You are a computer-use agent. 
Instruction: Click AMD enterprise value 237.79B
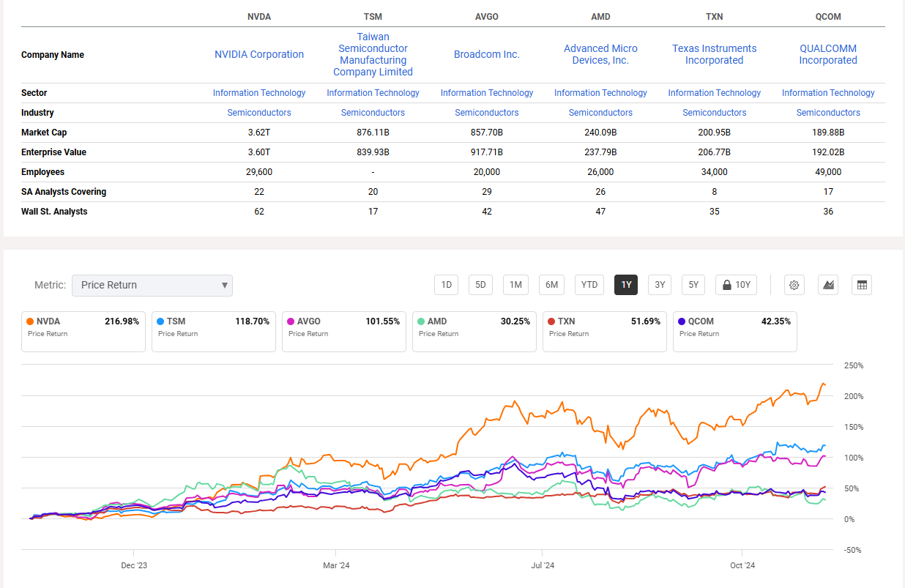pos(600,152)
